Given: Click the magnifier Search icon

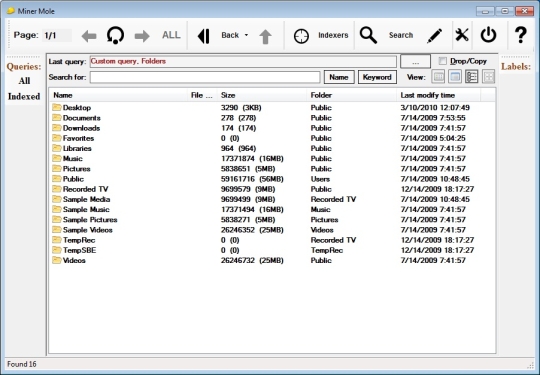Looking at the screenshot, I should pyautogui.click(x=368, y=35).
